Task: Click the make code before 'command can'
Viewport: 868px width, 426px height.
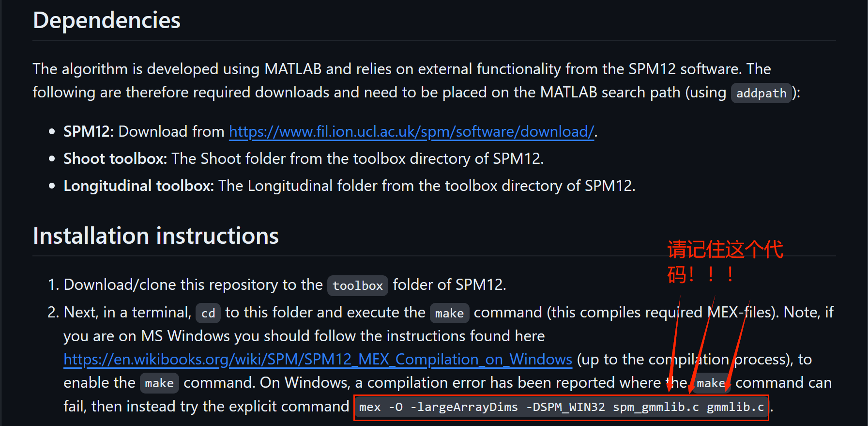Action: 710,383
